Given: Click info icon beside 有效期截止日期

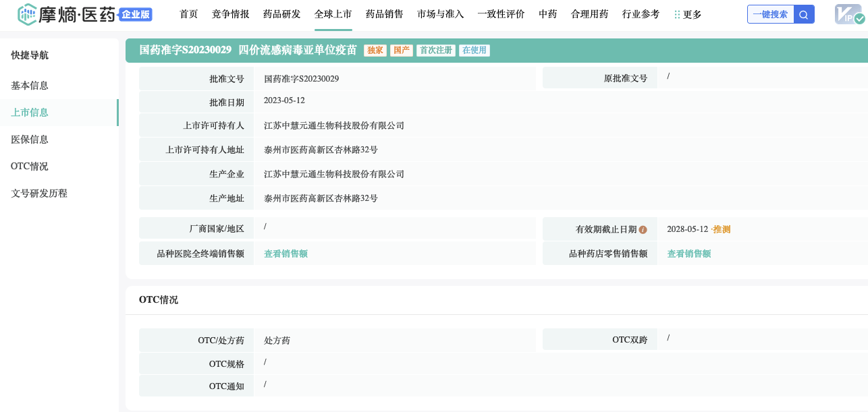Looking at the screenshot, I should pyautogui.click(x=643, y=230).
